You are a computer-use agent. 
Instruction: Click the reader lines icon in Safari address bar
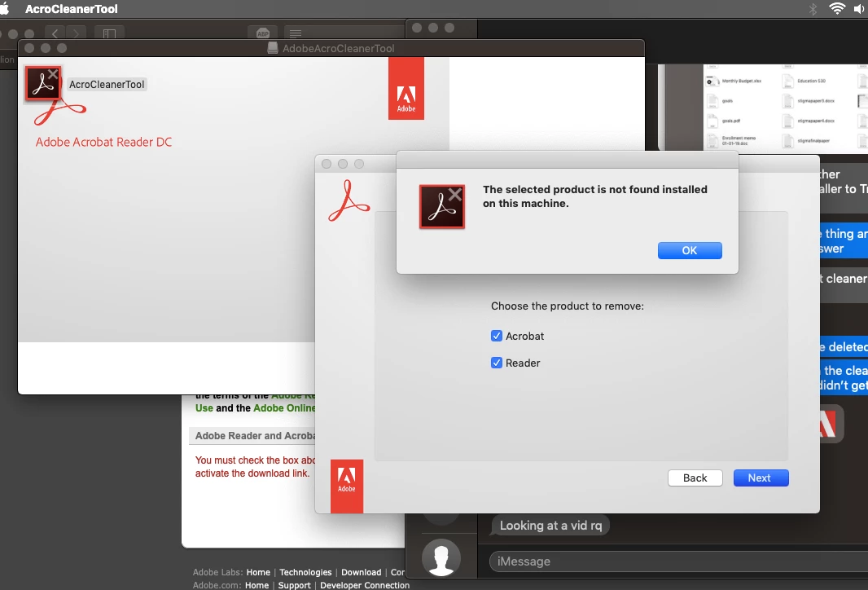point(296,33)
